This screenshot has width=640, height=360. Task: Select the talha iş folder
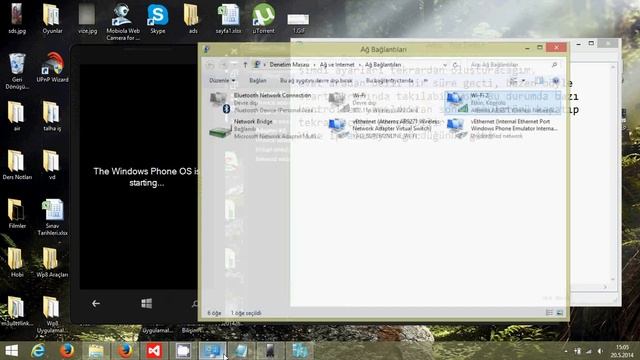pyautogui.click(x=52, y=116)
